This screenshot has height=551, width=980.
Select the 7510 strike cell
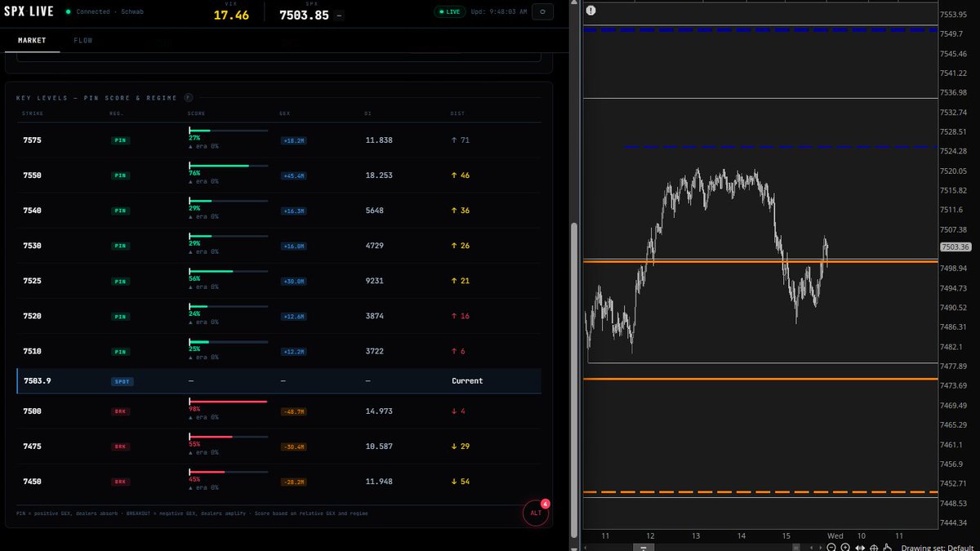point(33,351)
